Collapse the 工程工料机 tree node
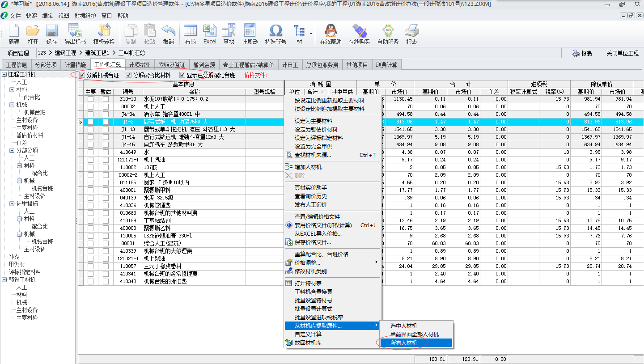This screenshot has width=644, height=364. click(x=4, y=75)
